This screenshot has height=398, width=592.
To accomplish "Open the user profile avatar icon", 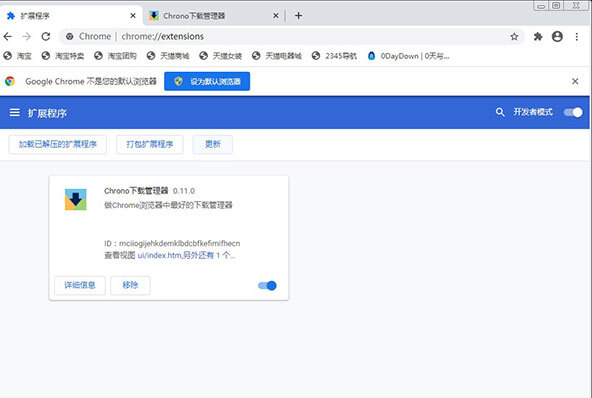I will click(557, 37).
